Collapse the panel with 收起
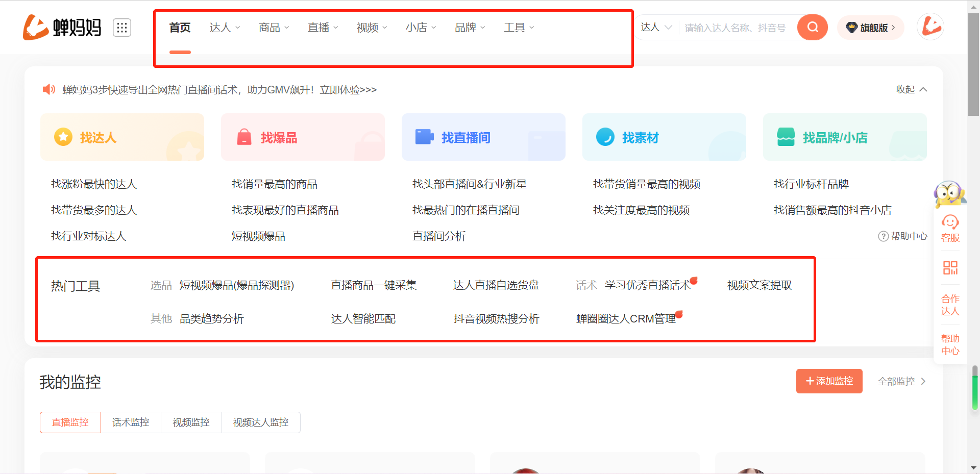This screenshot has width=980, height=474. [x=912, y=89]
